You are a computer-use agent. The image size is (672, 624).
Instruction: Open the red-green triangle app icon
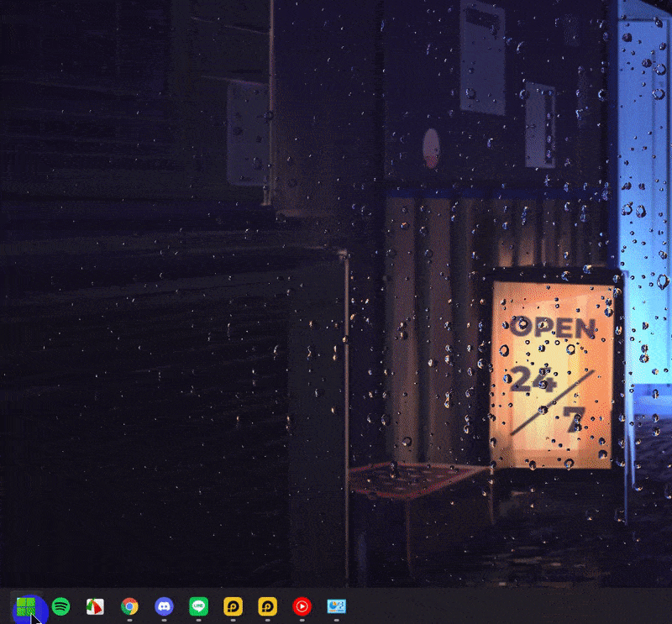(x=95, y=606)
